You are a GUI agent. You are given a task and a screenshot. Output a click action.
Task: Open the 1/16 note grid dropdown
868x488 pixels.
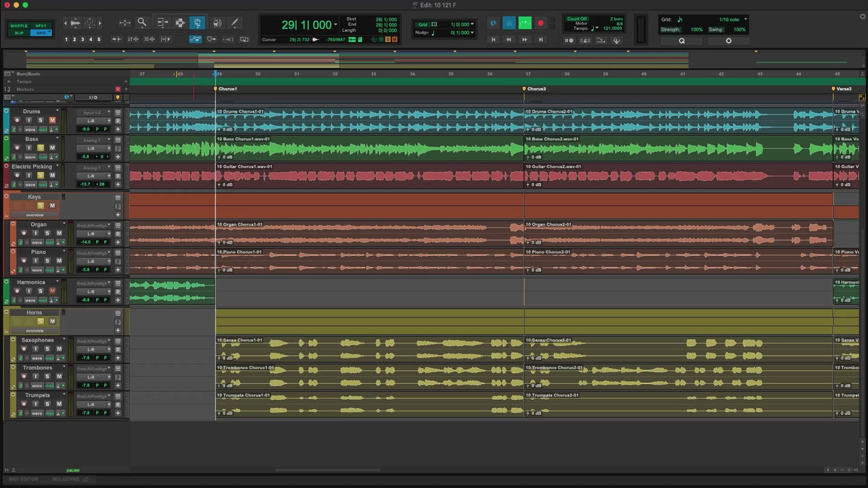(746, 20)
